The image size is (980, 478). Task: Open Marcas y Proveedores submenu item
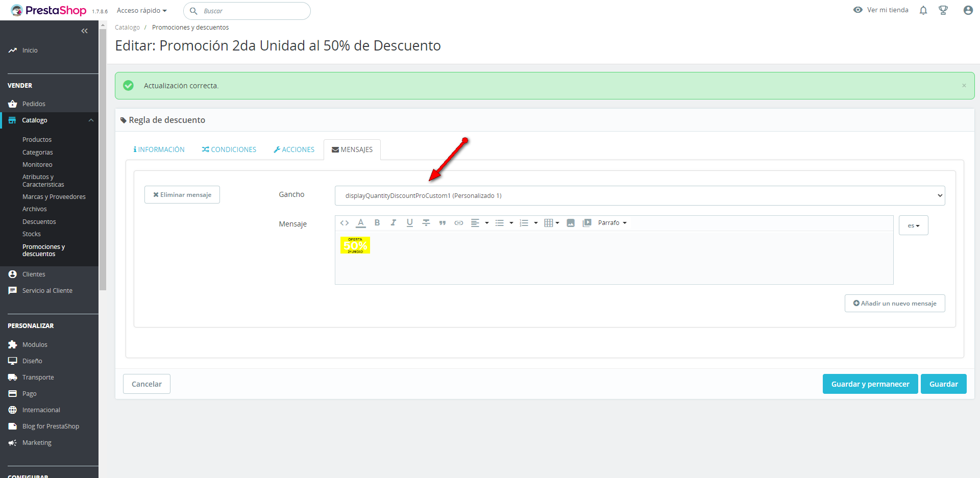pos(54,197)
